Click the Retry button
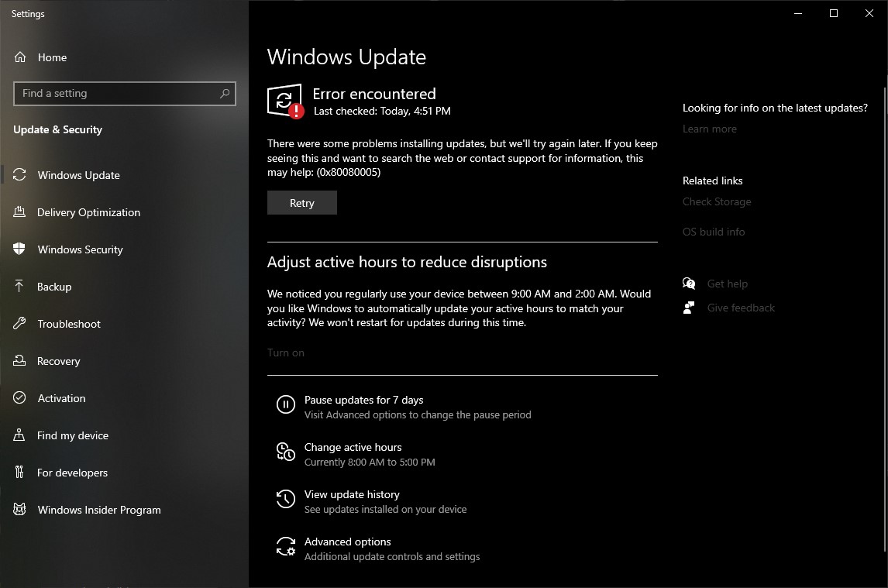Screen dimensions: 888x588 (x=302, y=203)
